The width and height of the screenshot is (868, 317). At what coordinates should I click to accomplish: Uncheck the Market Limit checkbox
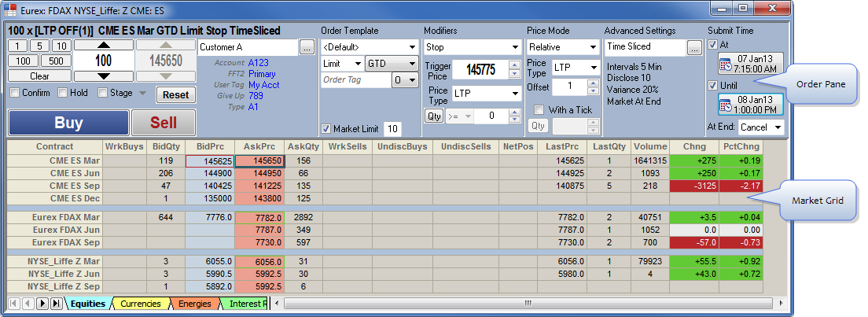click(x=326, y=128)
